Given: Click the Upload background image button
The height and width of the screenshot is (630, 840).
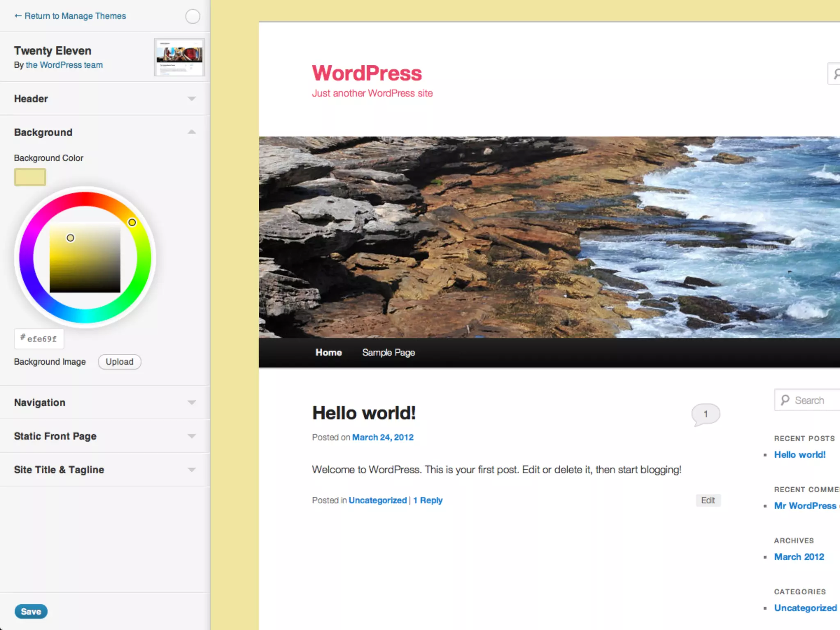Looking at the screenshot, I should coord(119,362).
